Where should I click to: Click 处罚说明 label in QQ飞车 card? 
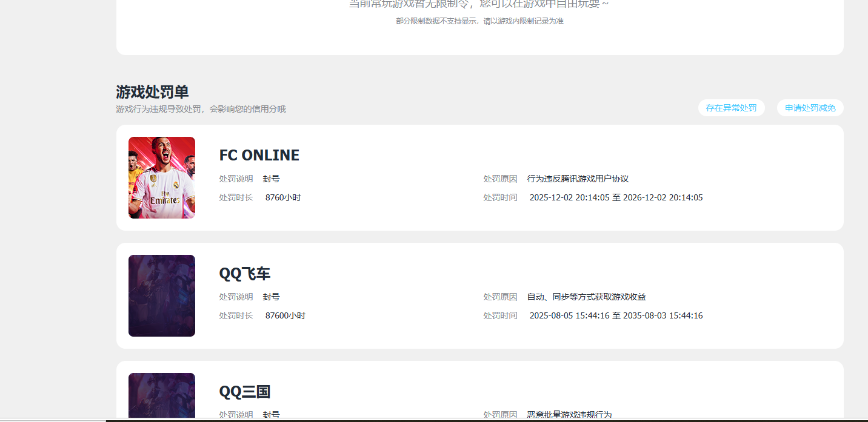tap(236, 297)
